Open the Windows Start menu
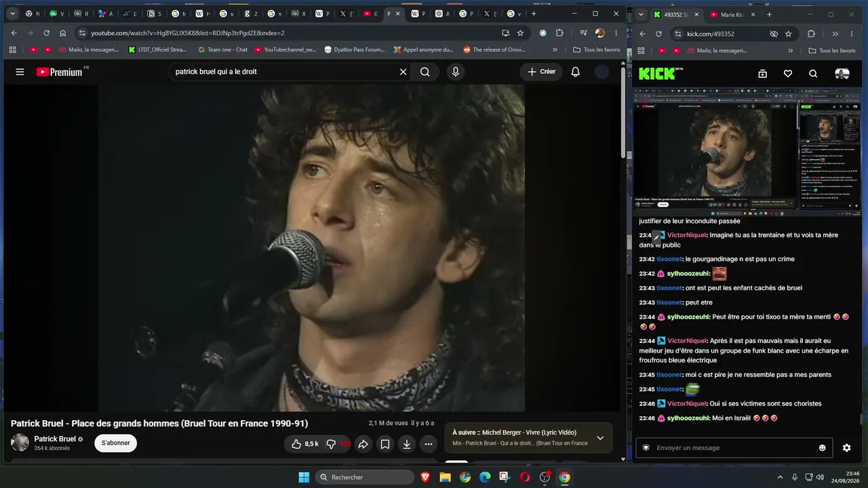 click(304, 477)
